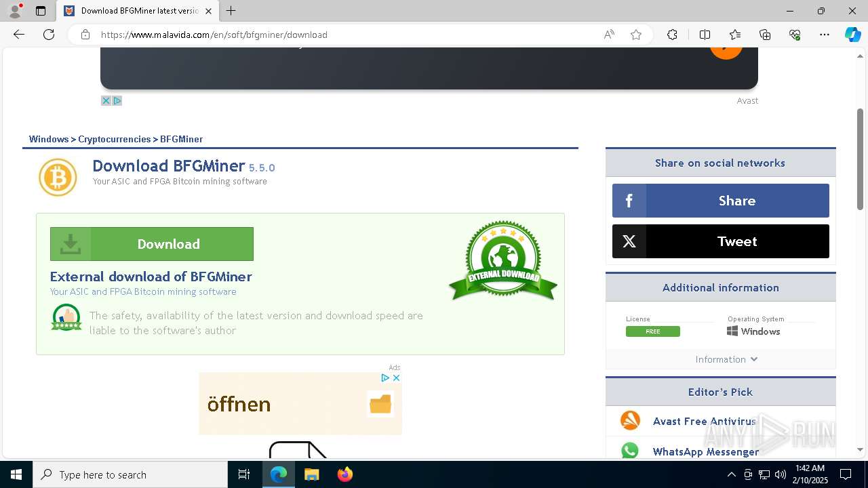Click the öffnen ad banner

pyautogui.click(x=300, y=404)
